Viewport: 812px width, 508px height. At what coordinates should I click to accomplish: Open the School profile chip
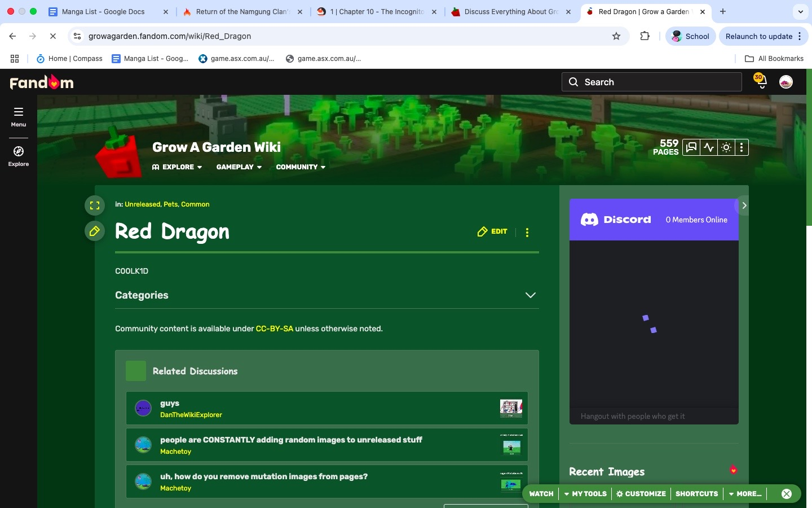pyautogui.click(x=691, y=36)
